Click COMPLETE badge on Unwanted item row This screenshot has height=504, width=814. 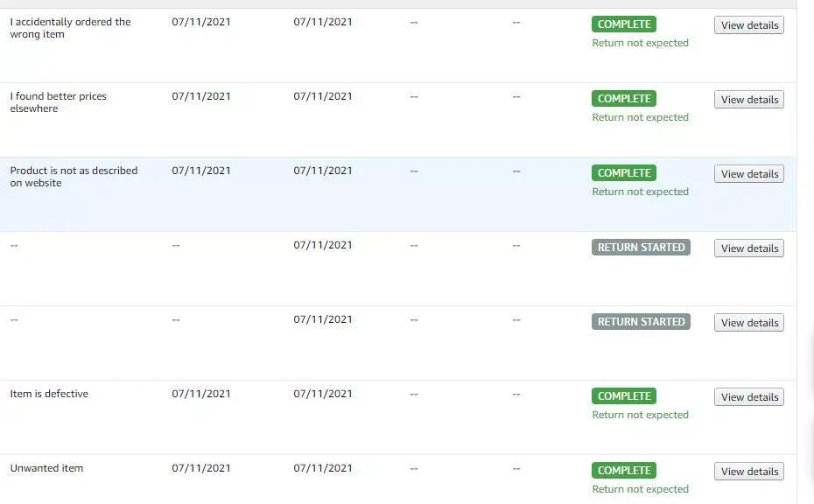pos(624,470)
